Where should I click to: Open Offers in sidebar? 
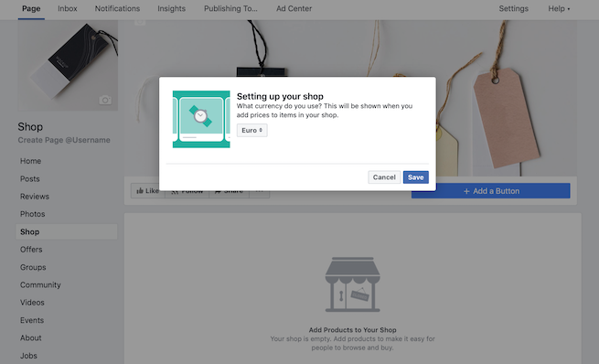coord(31,250)
